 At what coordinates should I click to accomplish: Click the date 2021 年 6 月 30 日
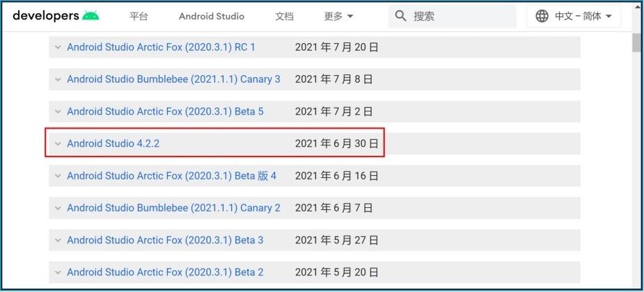pos(337,143)
